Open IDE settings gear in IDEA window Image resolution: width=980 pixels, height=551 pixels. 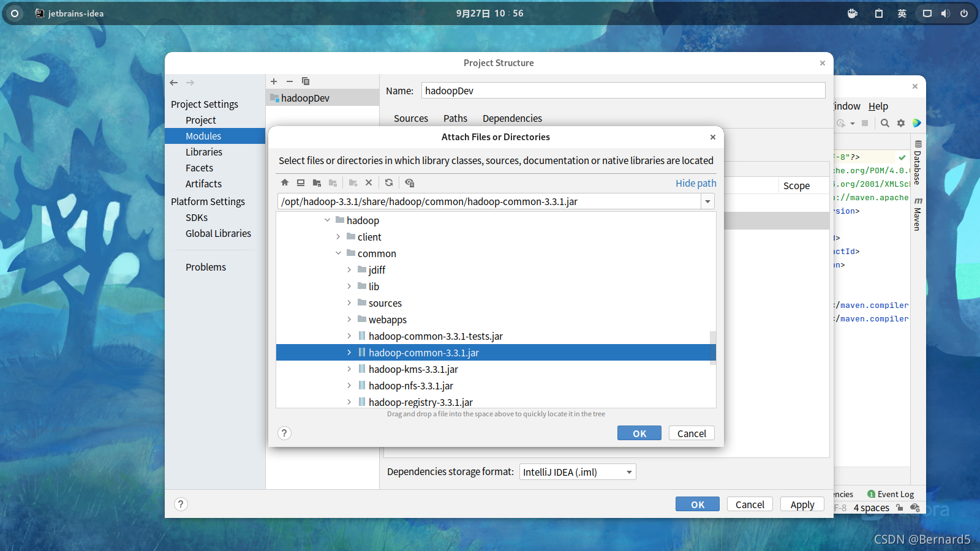(x=901, y=123)
